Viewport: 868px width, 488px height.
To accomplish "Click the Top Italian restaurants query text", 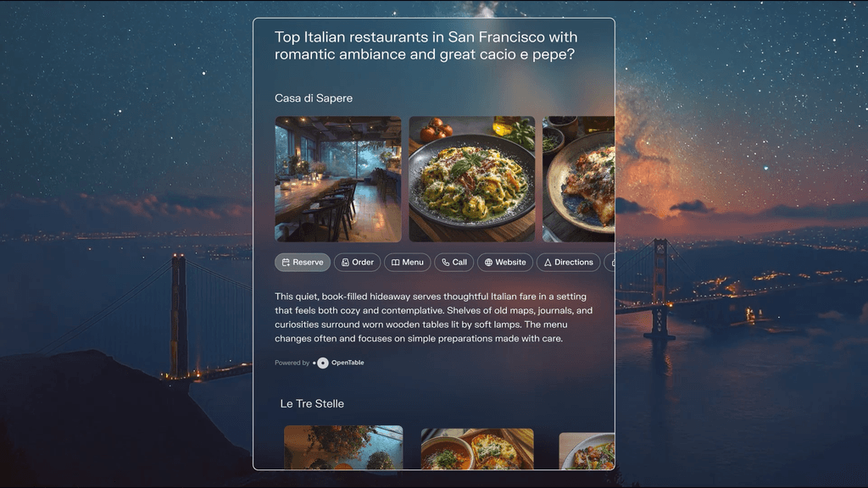I will click(426, 46).
